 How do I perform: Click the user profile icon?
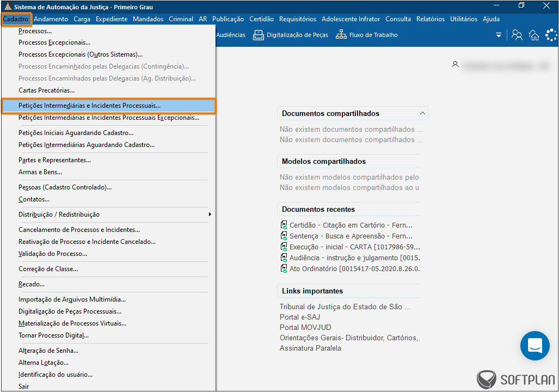coord(455,64)
